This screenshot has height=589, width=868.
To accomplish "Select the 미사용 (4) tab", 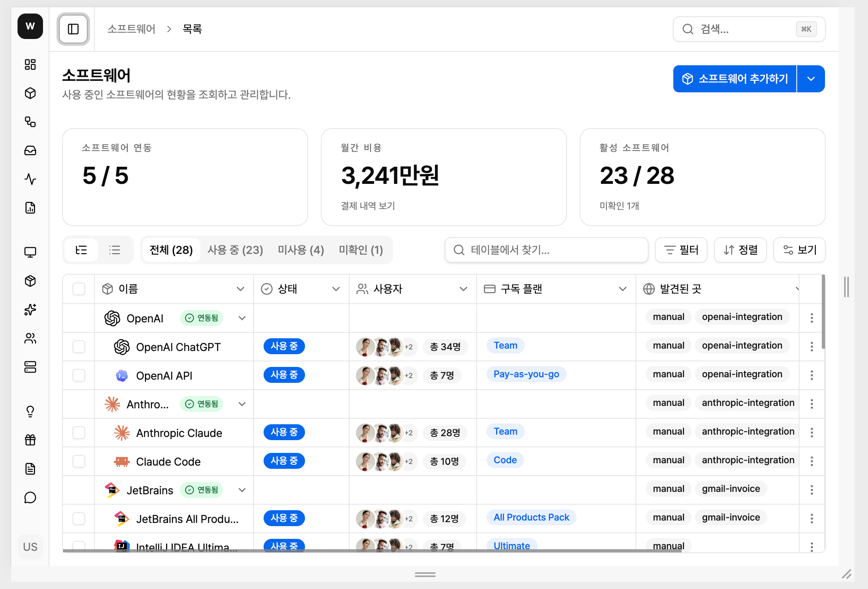I will [x=301, y=250].
